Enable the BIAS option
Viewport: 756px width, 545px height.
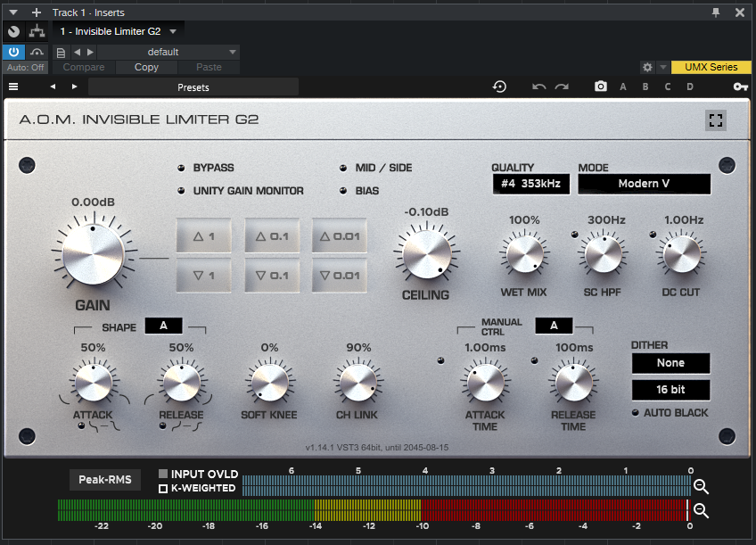pos(343,191)
